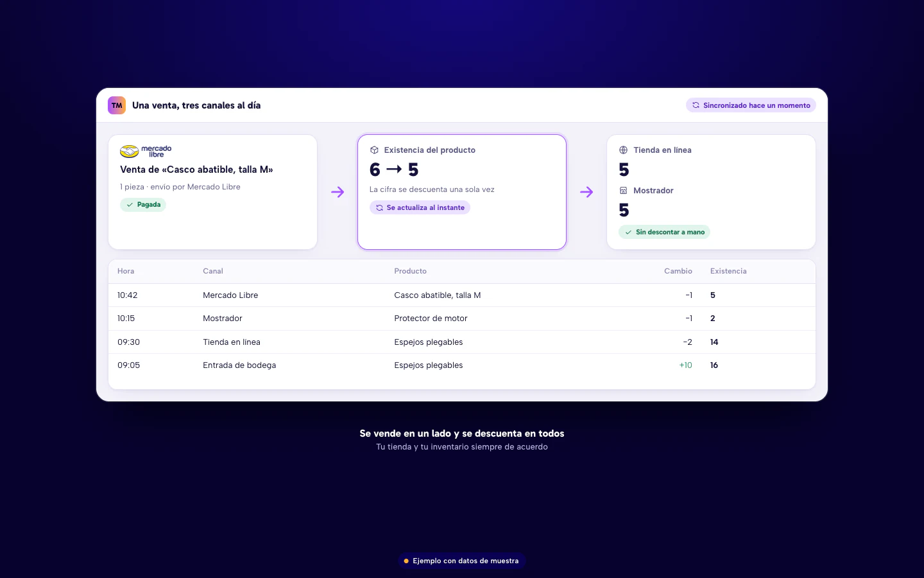The width and height of the screenshot is (924, 578).
Task: Click the Ejemplo con datos de muestra pill
Action: pyautogui.click(x=462, y=561)
